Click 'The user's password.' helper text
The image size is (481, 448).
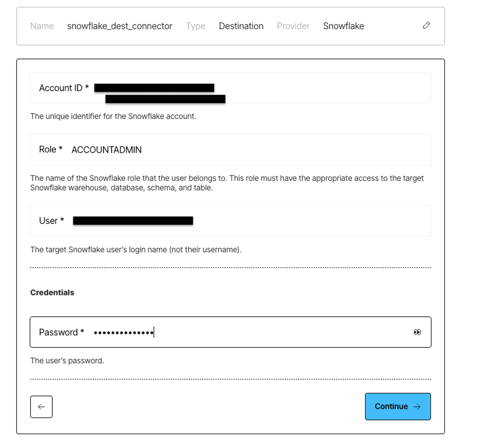tap(67, 360)
